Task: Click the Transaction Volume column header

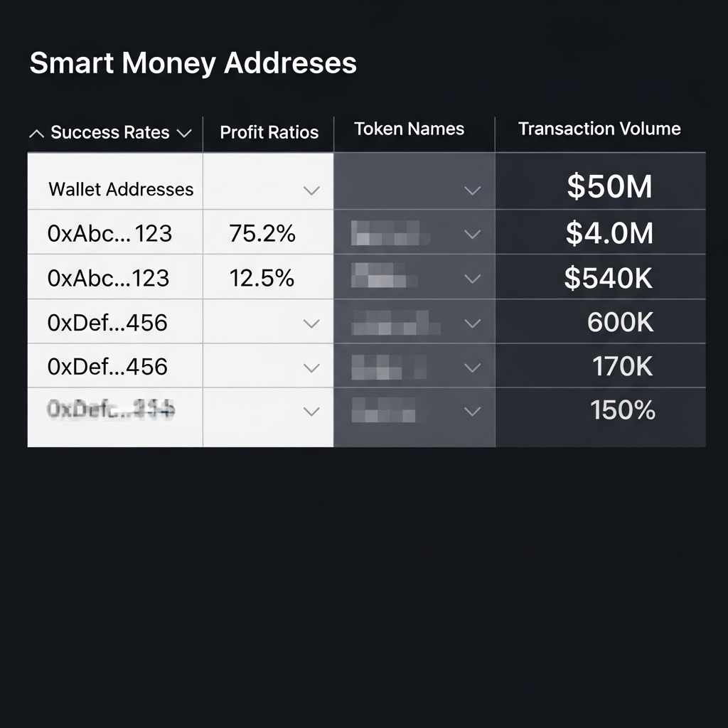Action: (599, 129)
